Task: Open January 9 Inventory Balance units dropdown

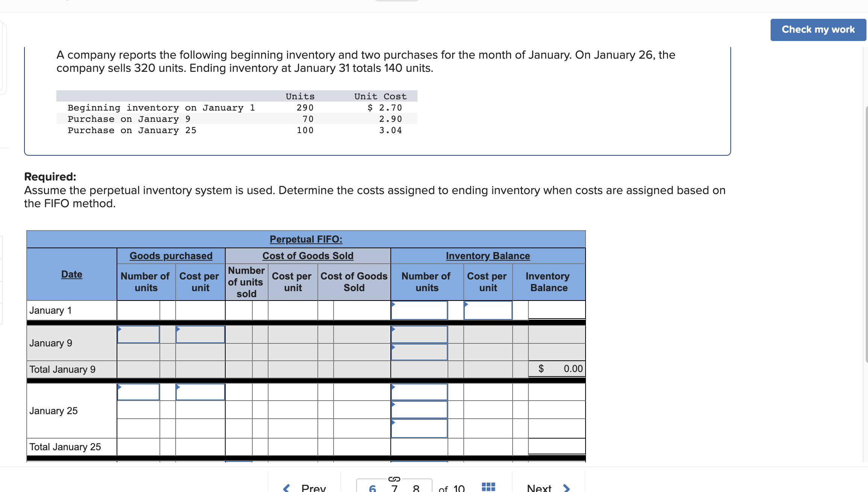Action: click(x=393, y=328)
